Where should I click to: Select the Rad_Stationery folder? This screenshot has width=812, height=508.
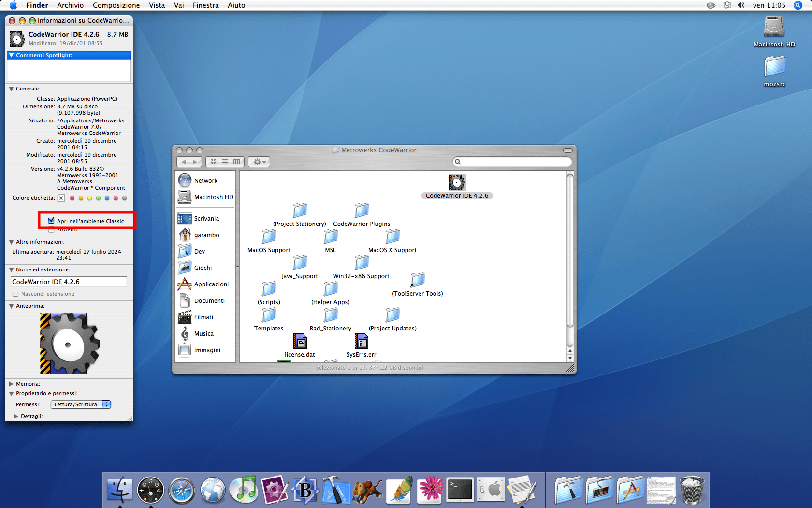[x=331, y=314]
